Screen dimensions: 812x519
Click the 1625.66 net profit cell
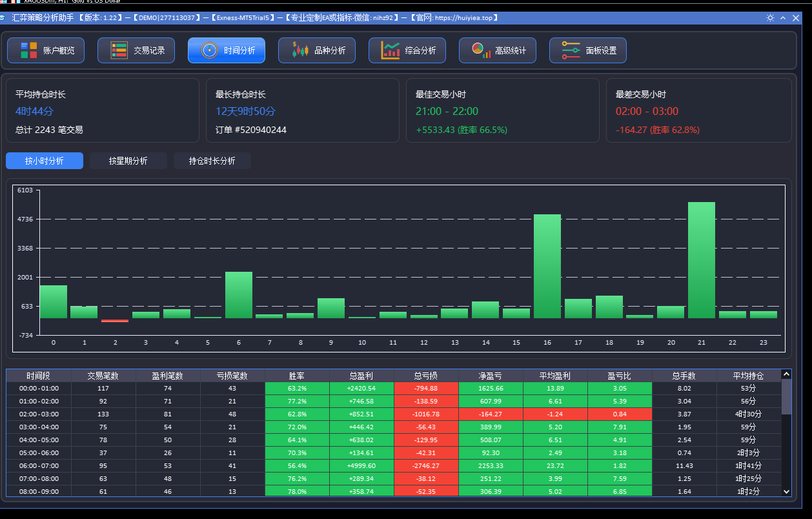pos(491,389)
